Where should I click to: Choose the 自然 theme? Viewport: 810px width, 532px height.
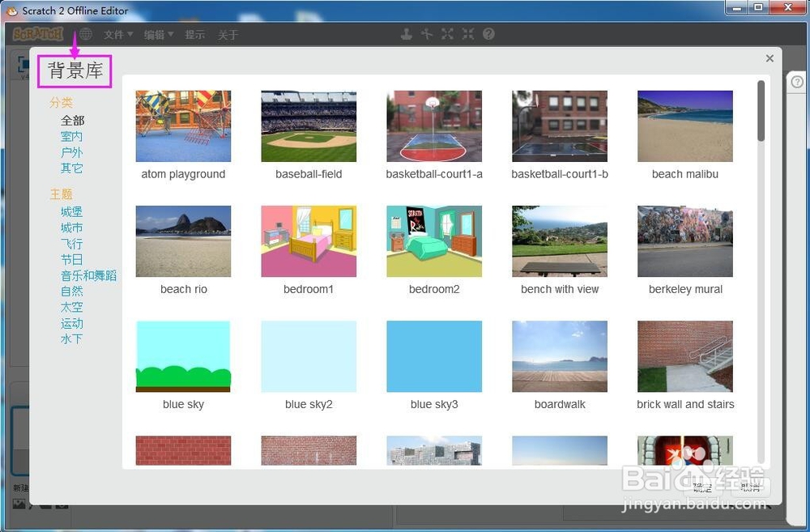pos(71,292)
